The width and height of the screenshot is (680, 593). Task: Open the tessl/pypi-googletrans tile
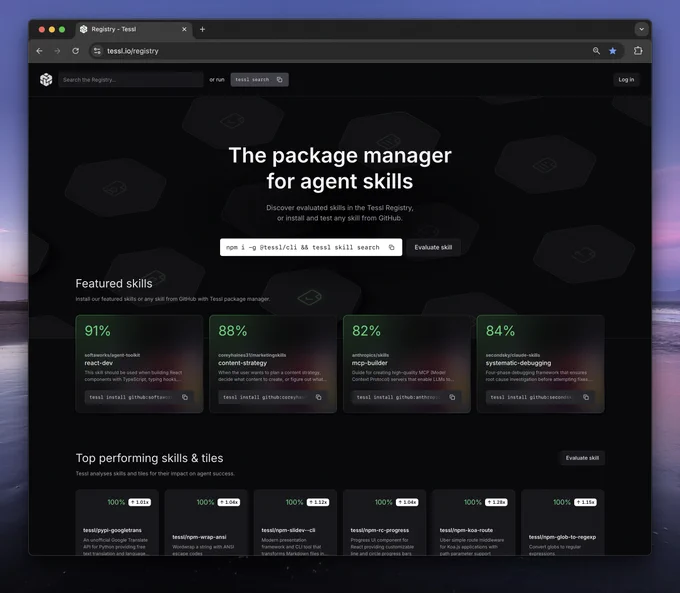point(117,522)
